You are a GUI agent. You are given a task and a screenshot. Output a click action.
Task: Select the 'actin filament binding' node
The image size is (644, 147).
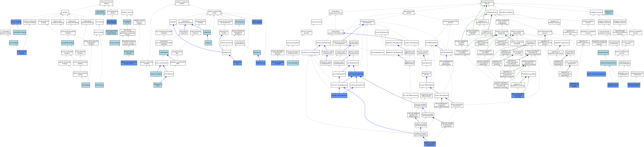pos(22,52)
